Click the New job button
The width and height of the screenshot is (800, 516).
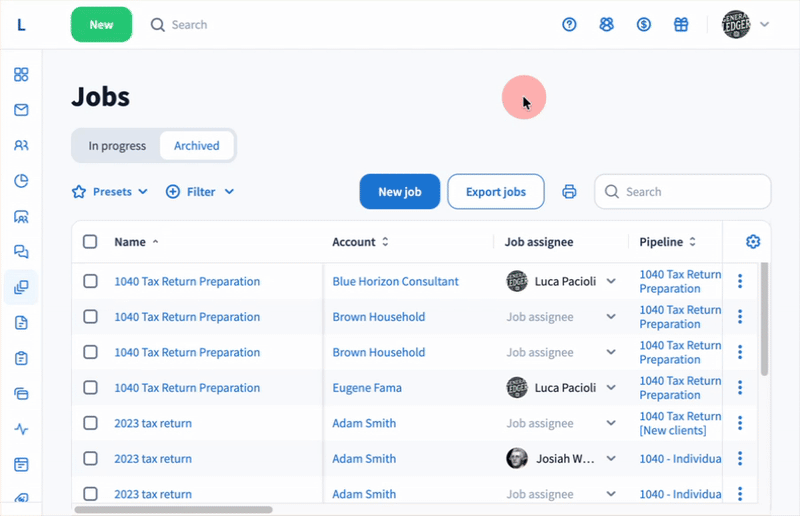[399, 192]
